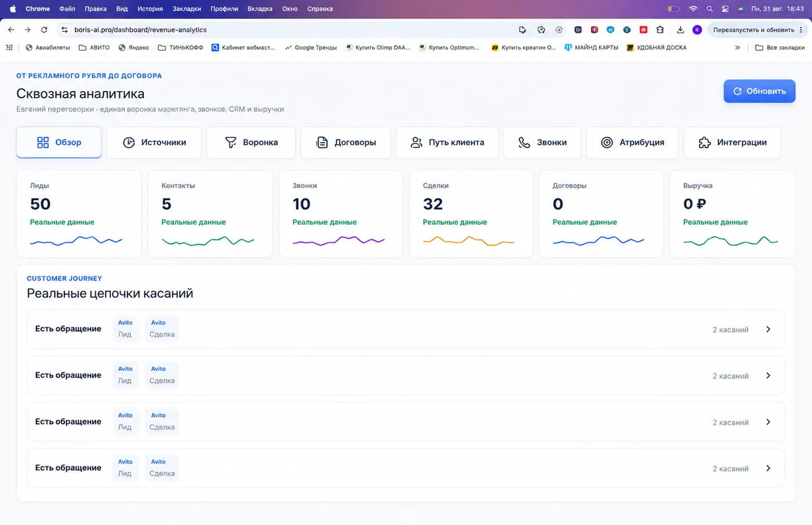Open the МАЙНД КАРТЫ bookmark
This screenshot has width=812, height=525.
click(591, 48)
